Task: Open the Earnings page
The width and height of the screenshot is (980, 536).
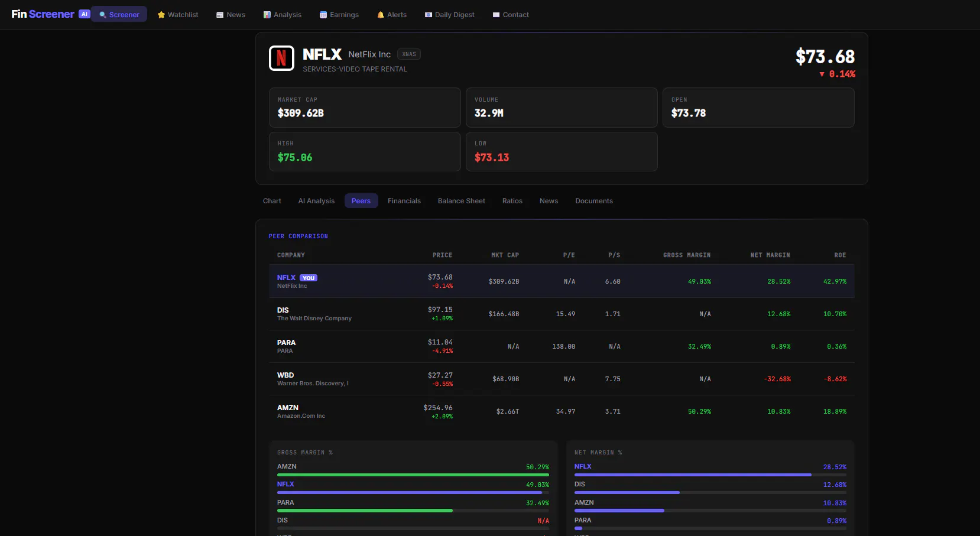Action: click(x=339, y=14)
